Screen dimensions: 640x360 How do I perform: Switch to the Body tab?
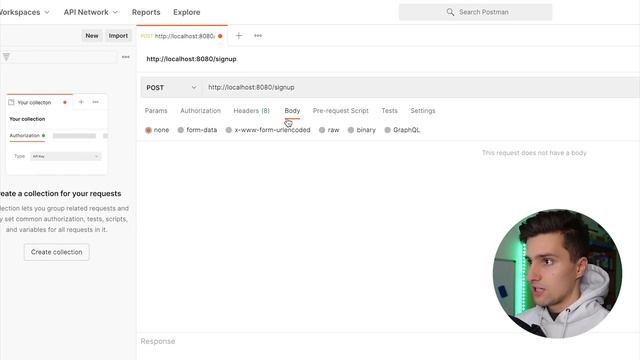(x=292, y=111)
